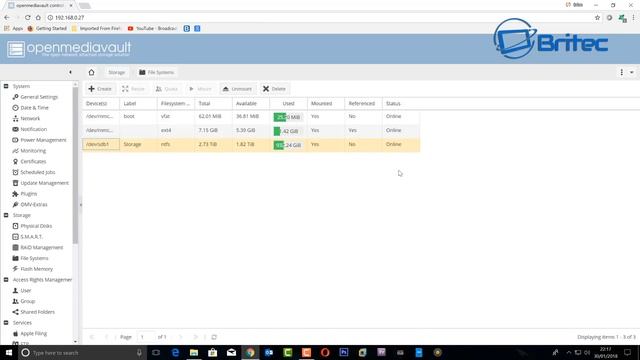Click the taskbar search box

coord(82,353)
